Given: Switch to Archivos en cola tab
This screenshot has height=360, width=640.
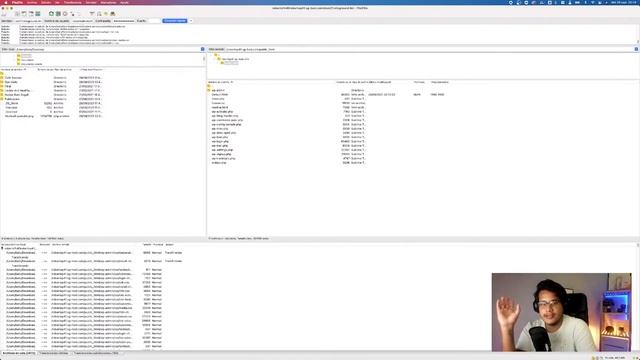Looking at the screenshot, I should (19, 353).
